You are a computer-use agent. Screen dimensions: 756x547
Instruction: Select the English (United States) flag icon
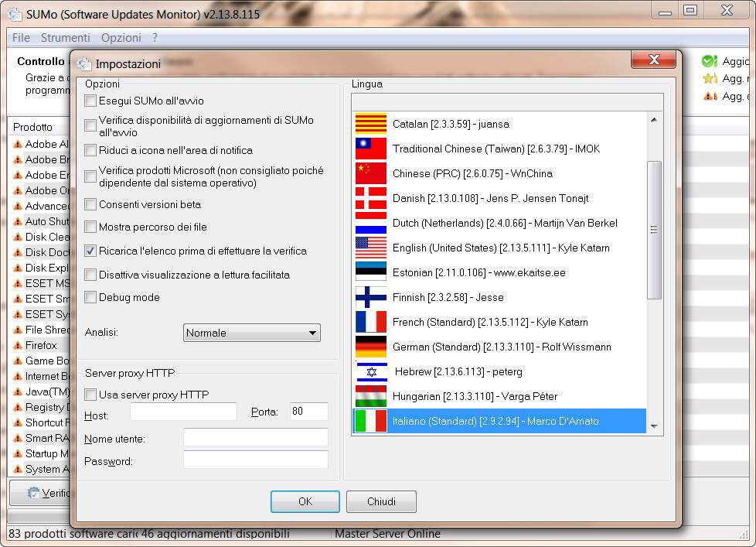tap(371, 248)
